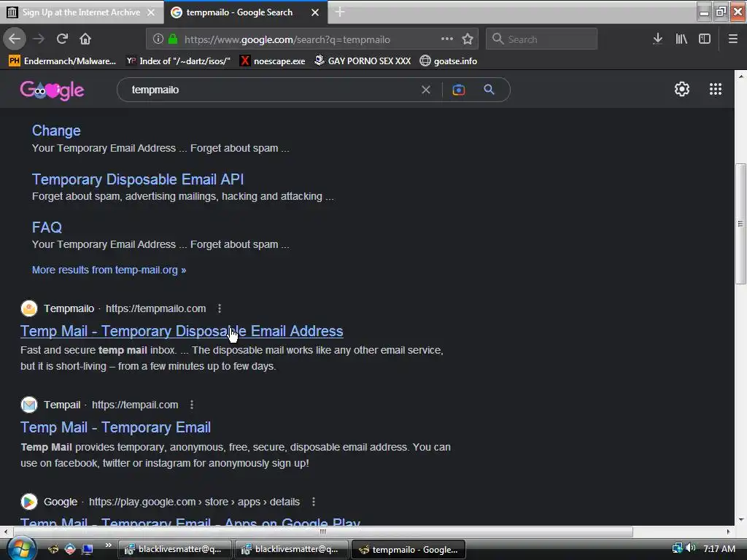747x560 pixels.
Task: Open Endermanch/Malware bookmark
Action: (63, 61)
